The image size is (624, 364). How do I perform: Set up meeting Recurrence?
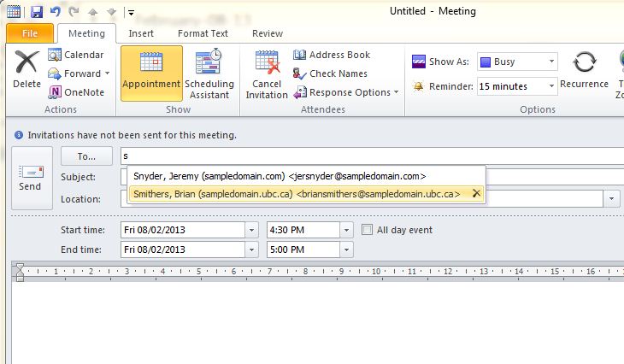click(x=584, y=70)
